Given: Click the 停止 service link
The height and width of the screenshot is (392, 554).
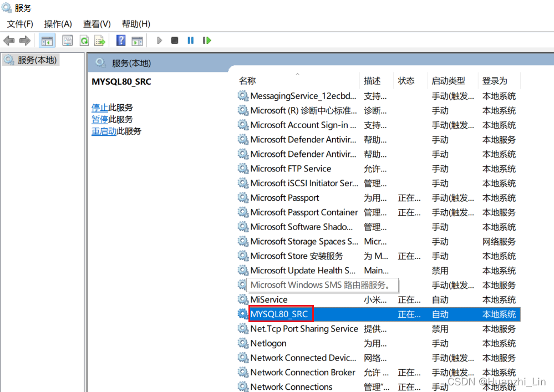Looking at the screenshot, I should click(x=100, y=108).
